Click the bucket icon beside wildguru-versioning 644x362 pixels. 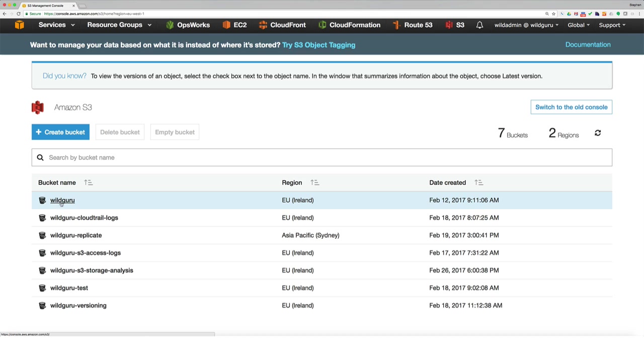pyautogui.click(x=42, y=306)
